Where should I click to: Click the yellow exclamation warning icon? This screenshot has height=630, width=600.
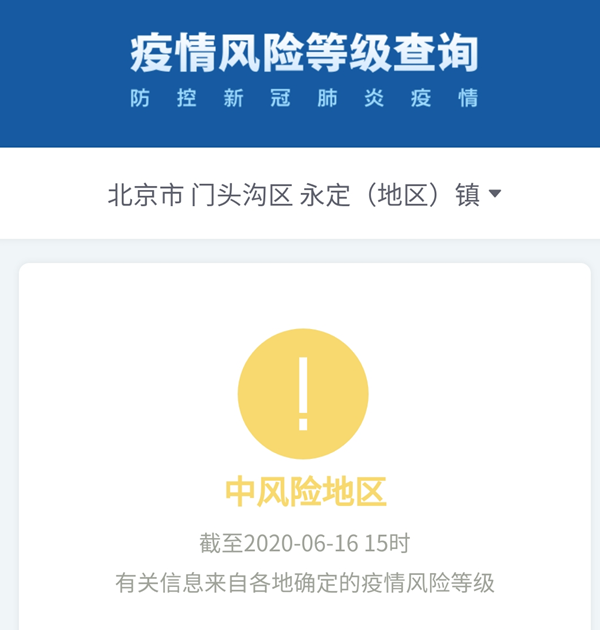(303, 394)
